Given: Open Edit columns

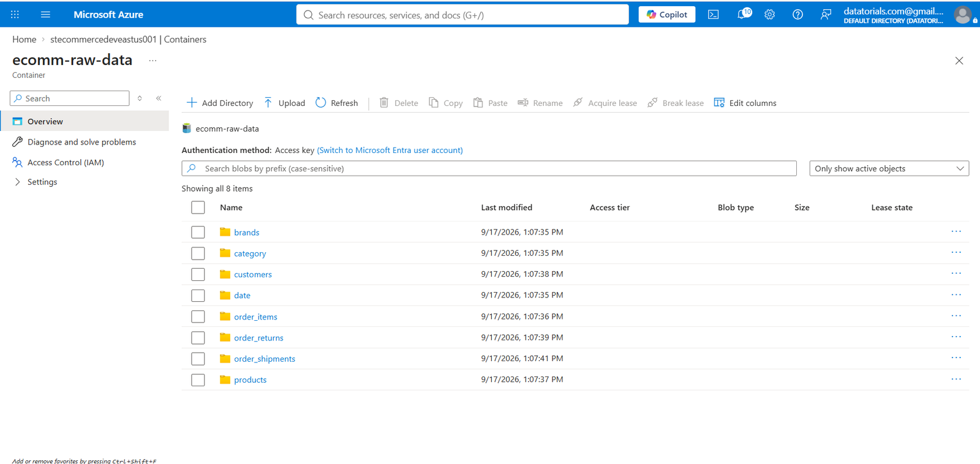Looking at the screenshot, I should pyautogui.click(x=745, y=103).
